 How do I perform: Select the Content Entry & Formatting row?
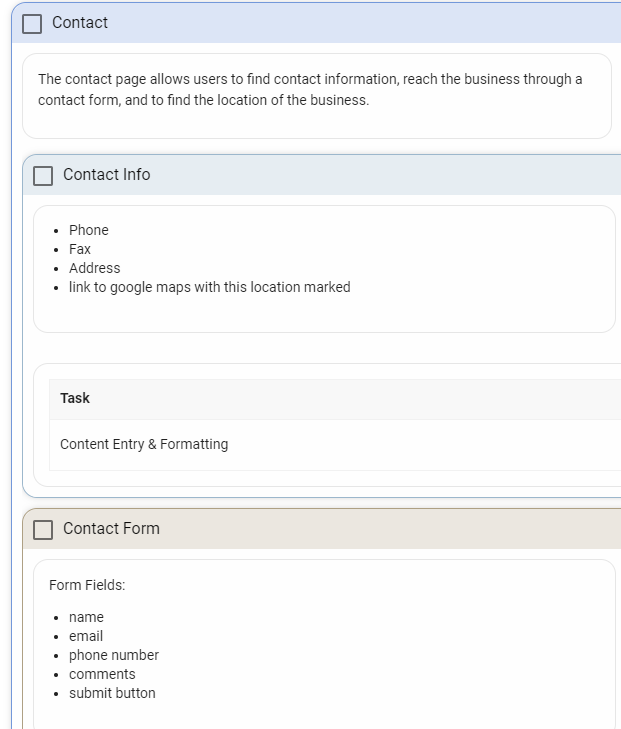[x=335, y=445]
